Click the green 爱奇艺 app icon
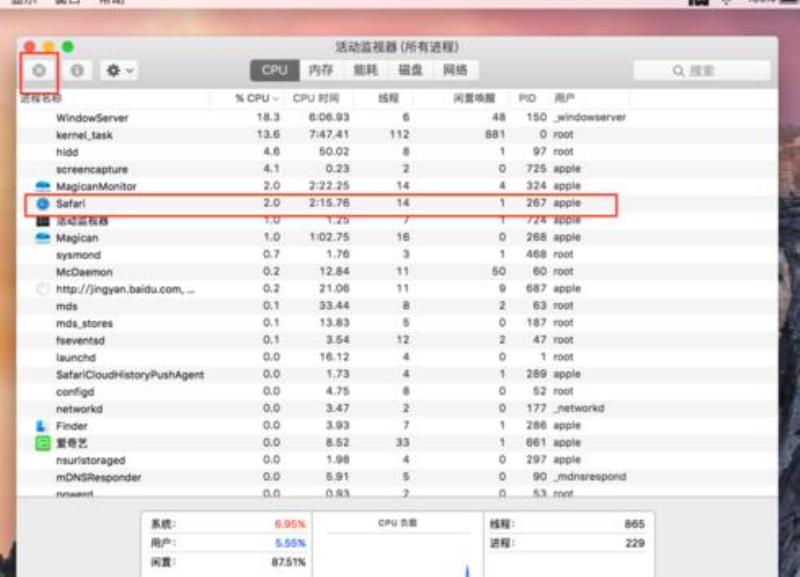 pos(43,443)
